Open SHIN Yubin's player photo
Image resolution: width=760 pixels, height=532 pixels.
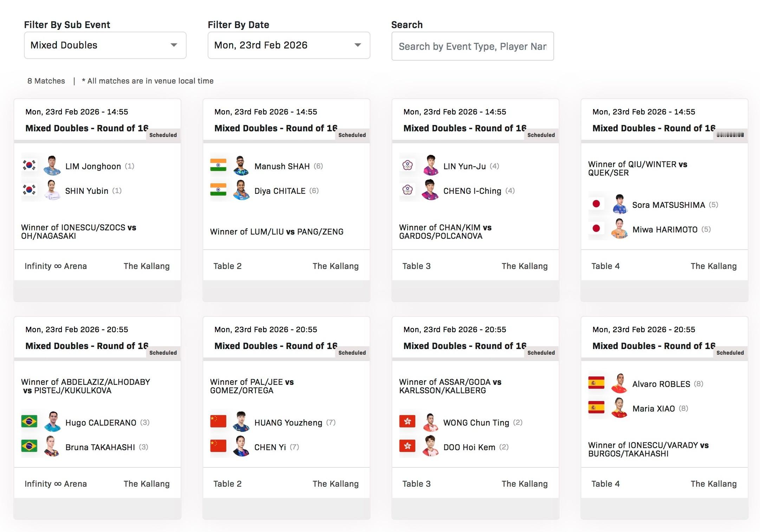(52, 190)
